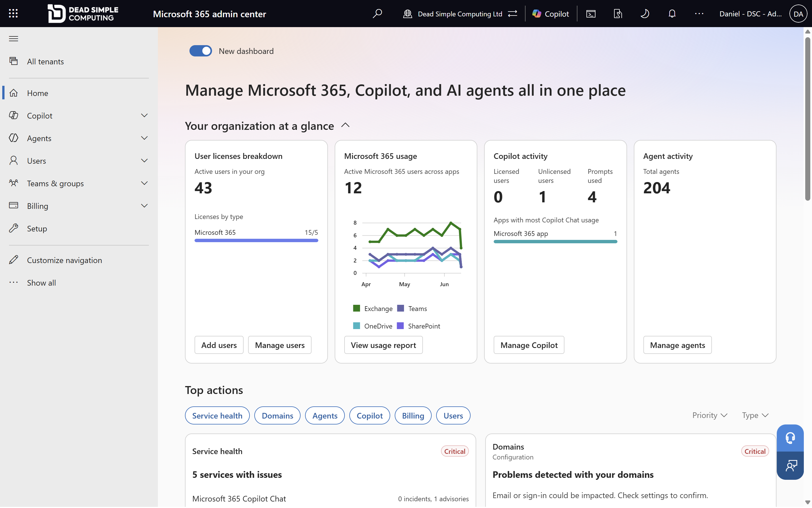Click the Users person icon
This screenshot has width=812, height=508.
(14, 160)
